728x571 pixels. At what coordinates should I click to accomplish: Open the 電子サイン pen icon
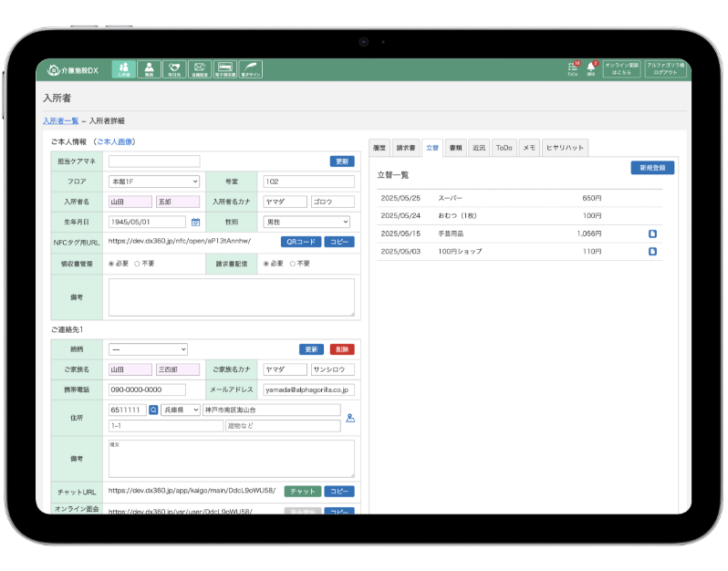(250, 69)
